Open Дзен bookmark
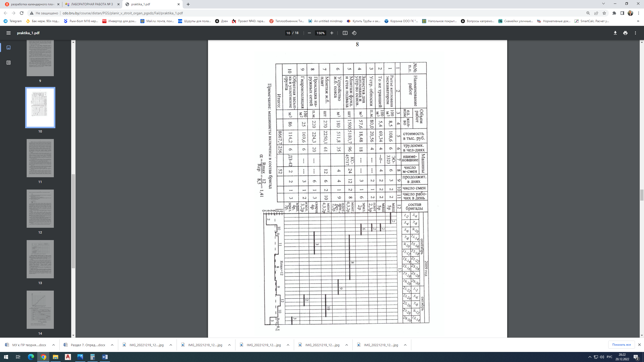 [x=222, y=21]
